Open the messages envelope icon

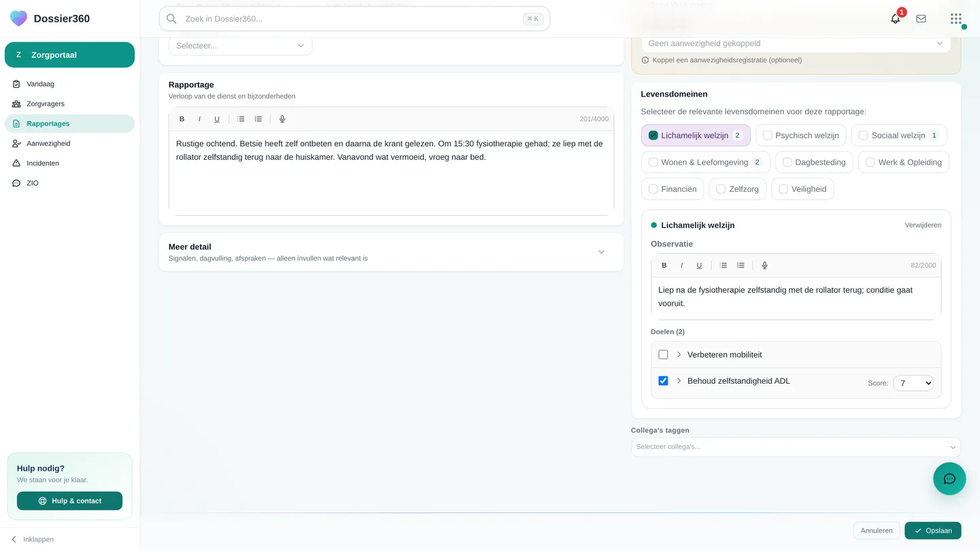pyautogui.click(x=921, y=18)
